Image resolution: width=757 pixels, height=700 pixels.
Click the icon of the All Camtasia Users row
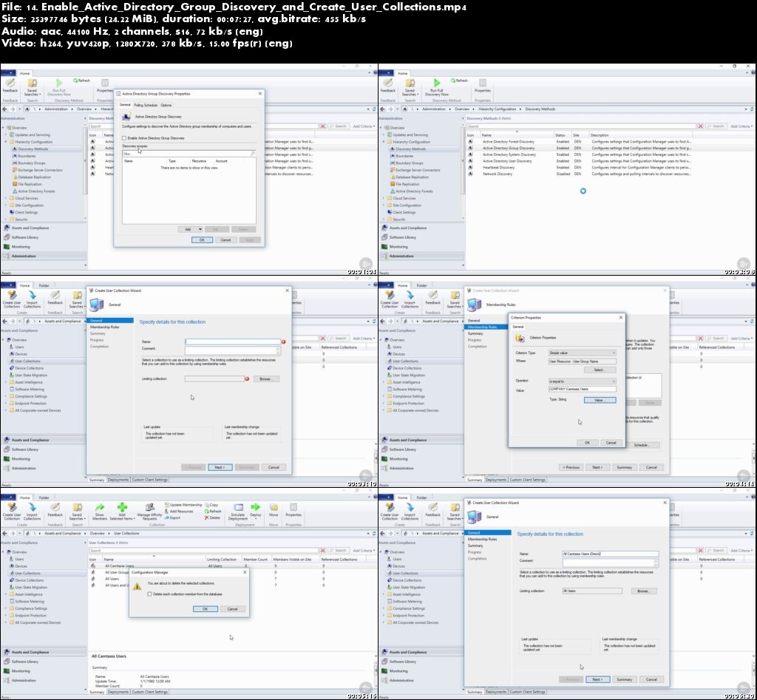93,565
